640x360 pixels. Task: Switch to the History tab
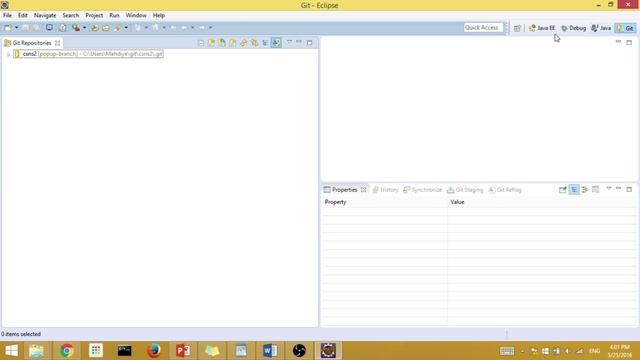[385, 190]
